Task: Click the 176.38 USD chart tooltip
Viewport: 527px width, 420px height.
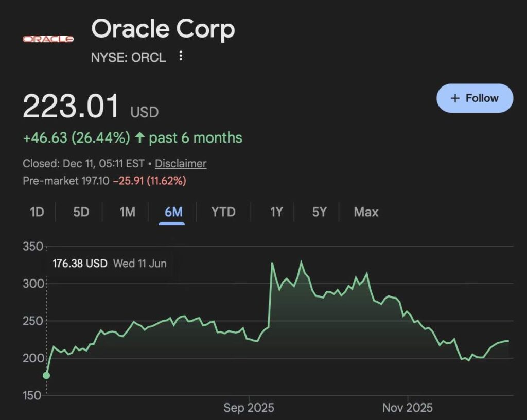Action: 109,264
